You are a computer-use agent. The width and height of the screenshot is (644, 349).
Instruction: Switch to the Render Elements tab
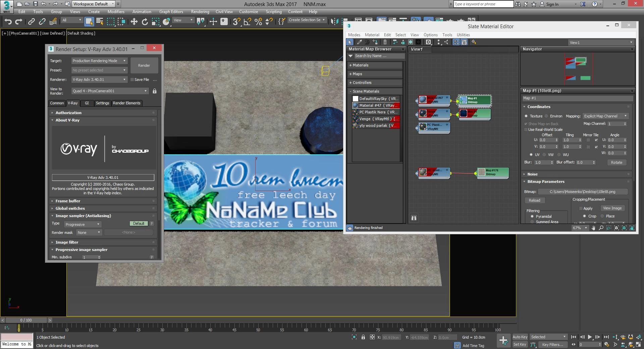coord(126,103)
